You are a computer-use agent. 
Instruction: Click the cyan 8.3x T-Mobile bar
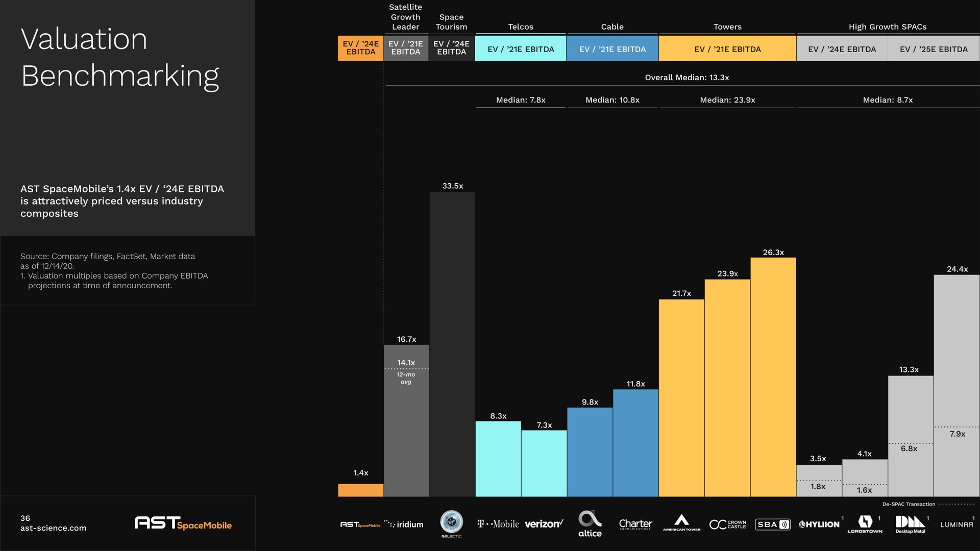point(498,459)
